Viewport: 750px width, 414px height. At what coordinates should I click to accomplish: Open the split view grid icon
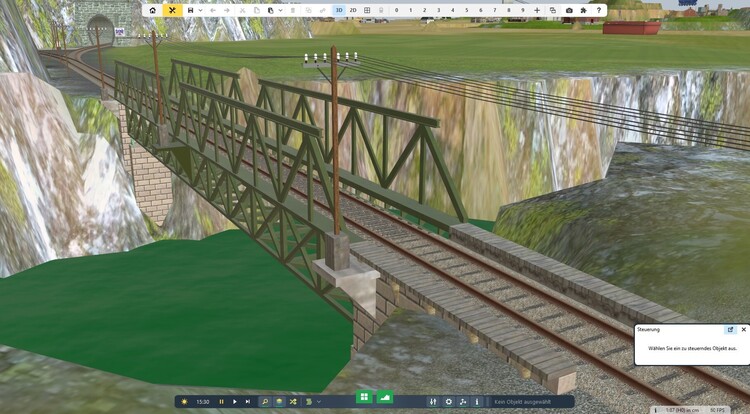(x=367, y=10)
